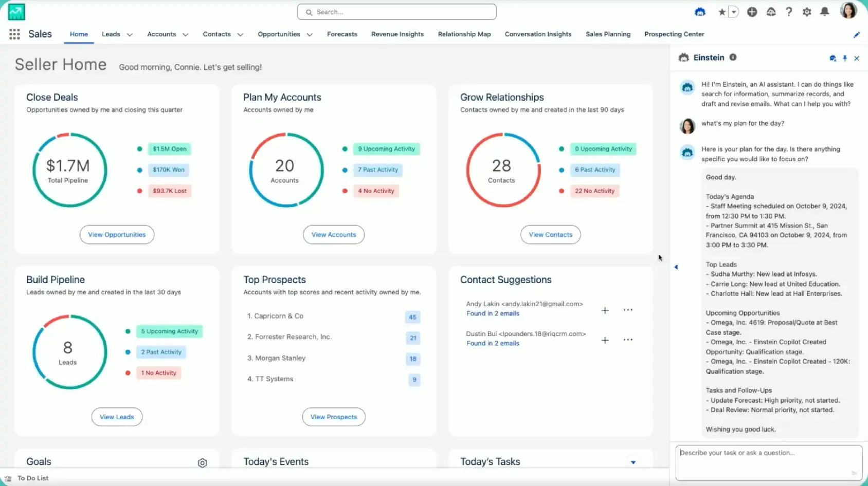Collapse the Einstein panel side arrow
Screen dimensions: 868x486
click(676, 267)
